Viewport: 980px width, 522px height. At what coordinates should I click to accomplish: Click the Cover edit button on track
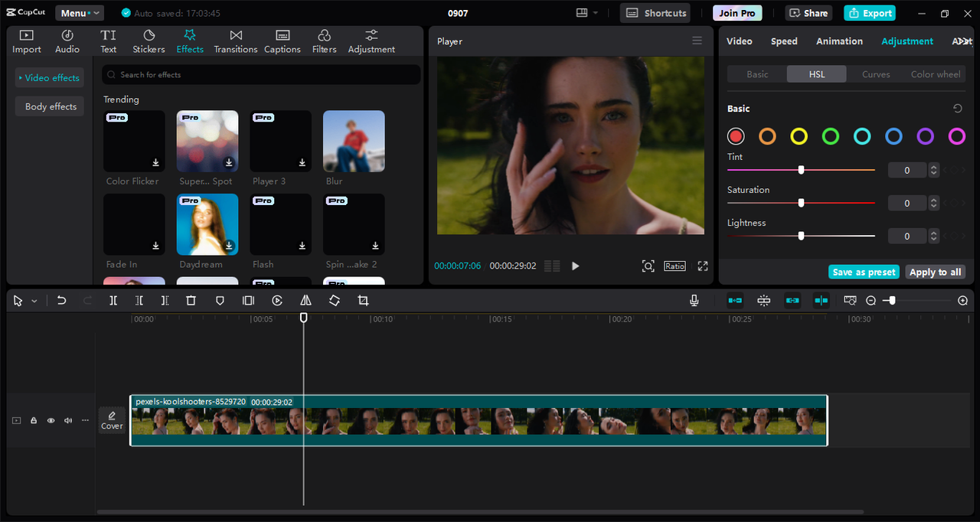tap(112, 420)
